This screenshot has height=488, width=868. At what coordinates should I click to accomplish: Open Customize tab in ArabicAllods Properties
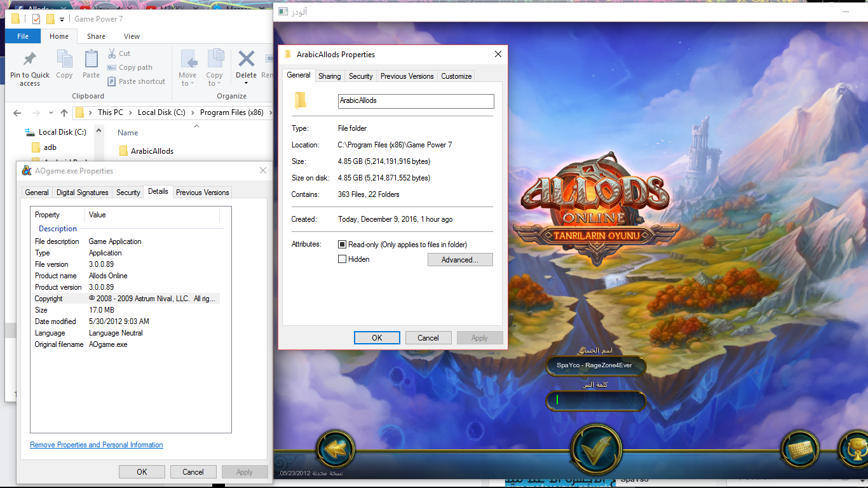pos(457,76)
